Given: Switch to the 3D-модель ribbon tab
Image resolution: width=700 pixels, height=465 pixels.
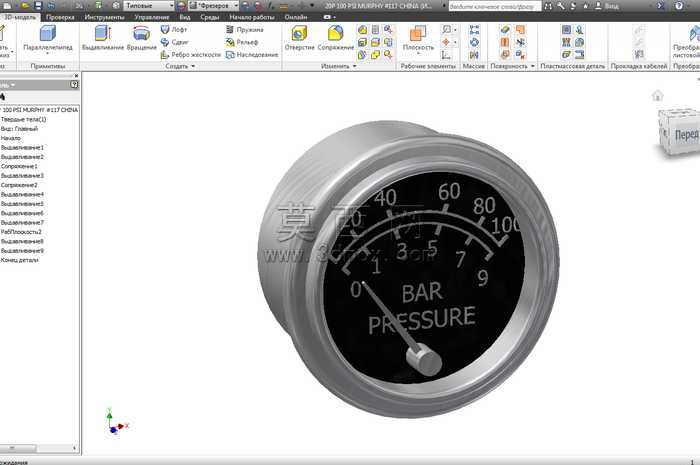Looking at the screenshot, I should 20,17.
